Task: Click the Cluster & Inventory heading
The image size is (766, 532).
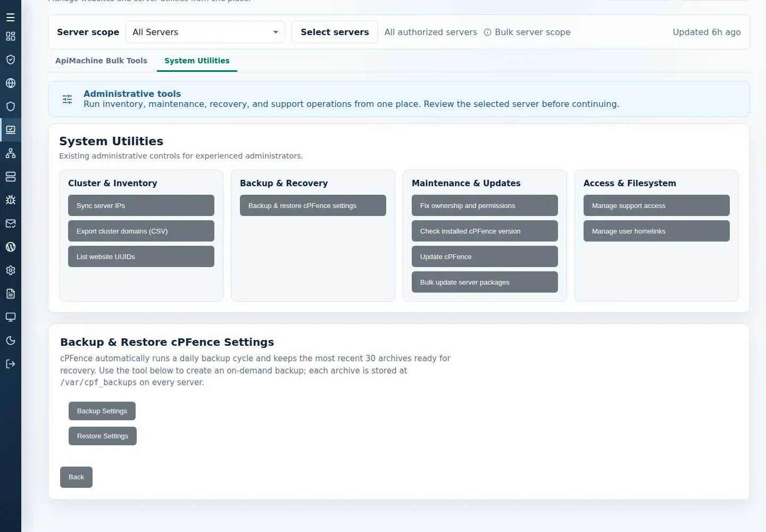Action: 113,183
